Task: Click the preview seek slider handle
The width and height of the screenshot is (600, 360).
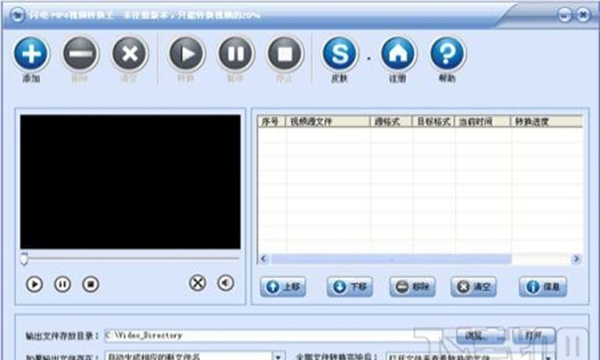Action: pos(24,259)
